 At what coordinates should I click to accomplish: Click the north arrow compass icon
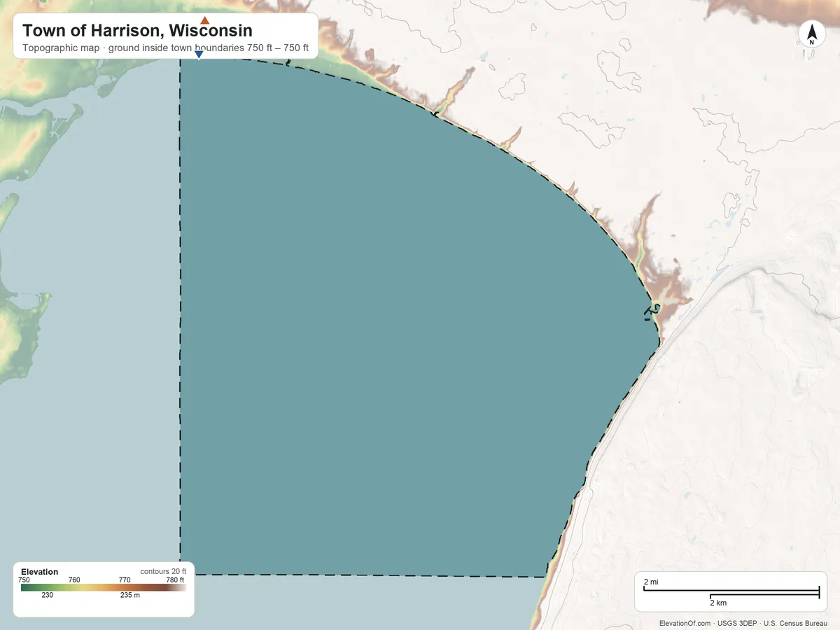click(811, 34)
